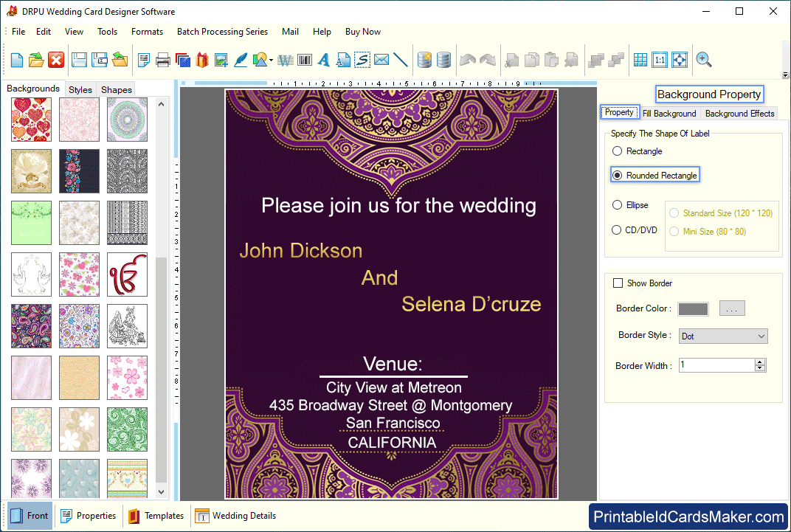Click the red X close document icon

56,60
